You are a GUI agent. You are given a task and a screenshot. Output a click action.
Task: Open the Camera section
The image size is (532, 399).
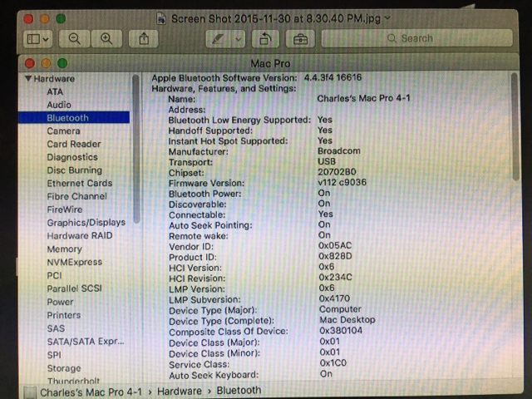pyautogui.click(x=63, y=131)
